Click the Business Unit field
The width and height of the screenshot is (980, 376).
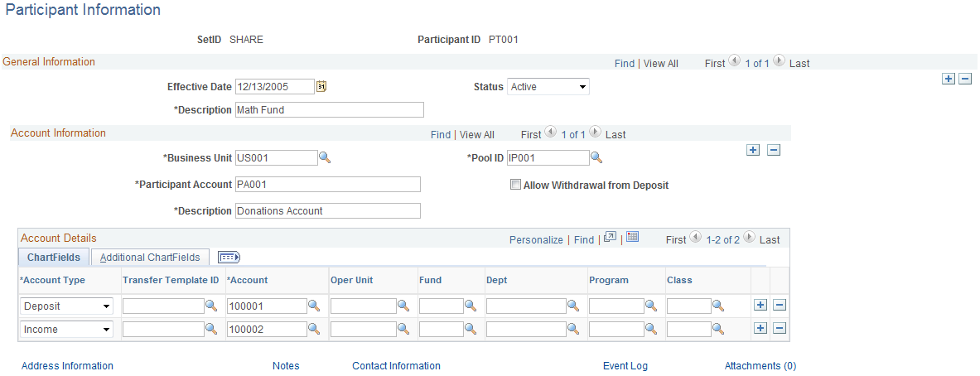tap(276, 158)
